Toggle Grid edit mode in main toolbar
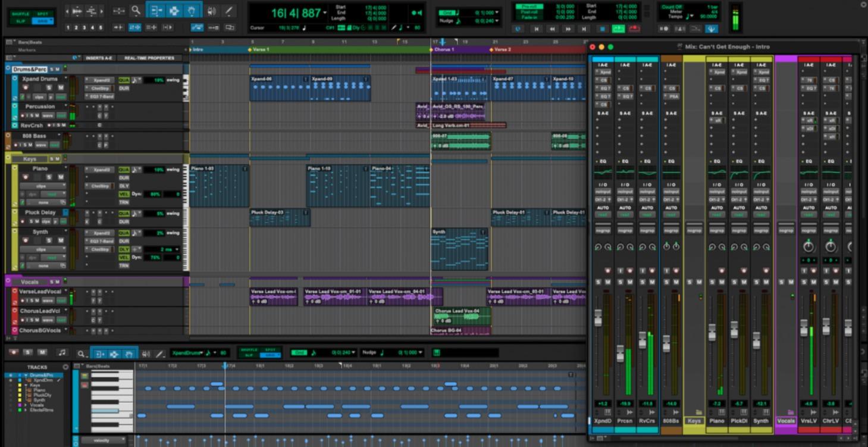868x447 pixels. [x=43, y=21]
